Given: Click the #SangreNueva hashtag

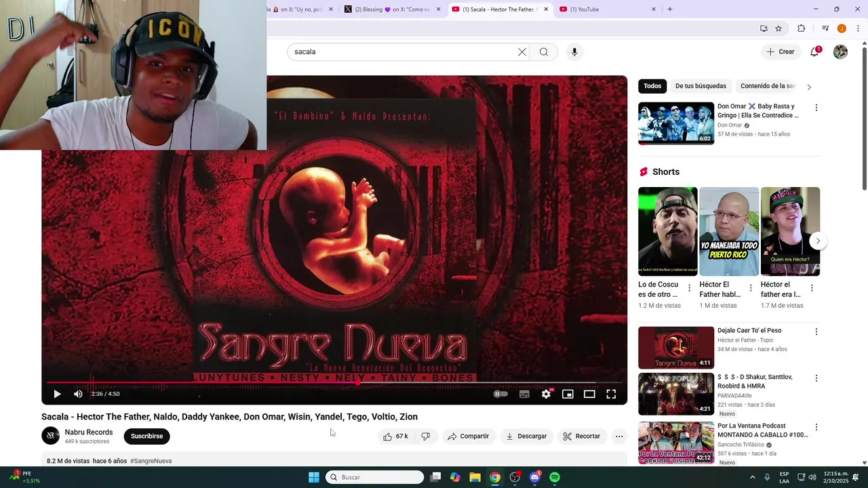Looking at the screenshot, I should [151, 461].
